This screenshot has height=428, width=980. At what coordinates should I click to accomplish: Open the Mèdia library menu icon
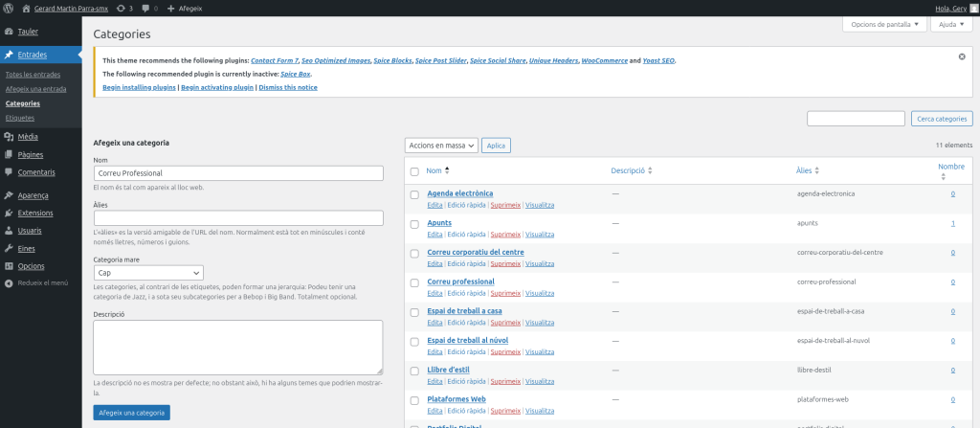9,137
